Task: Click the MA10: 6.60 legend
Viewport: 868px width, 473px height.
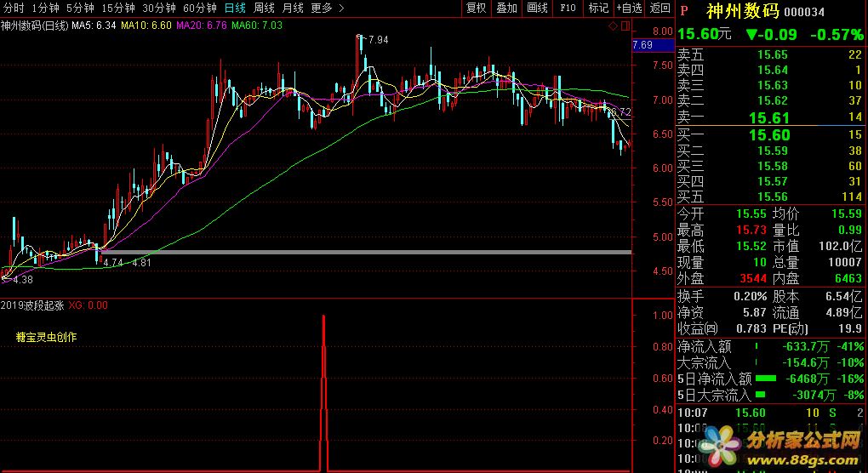Action: pos(146,26)
